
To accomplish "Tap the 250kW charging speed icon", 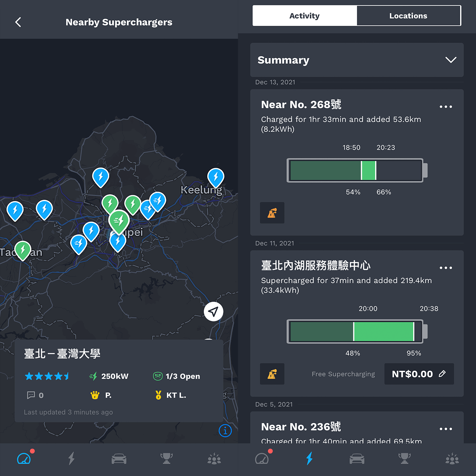I will 93,376.
